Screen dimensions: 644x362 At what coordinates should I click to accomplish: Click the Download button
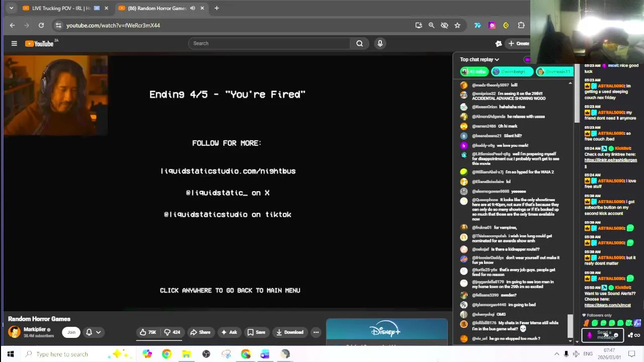coord(290,332)
